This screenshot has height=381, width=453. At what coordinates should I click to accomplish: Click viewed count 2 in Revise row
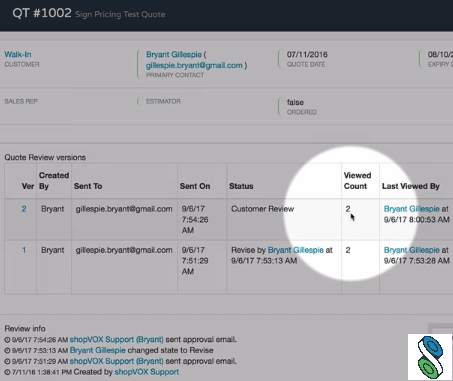pyautogui.click(x=348, y=250)
